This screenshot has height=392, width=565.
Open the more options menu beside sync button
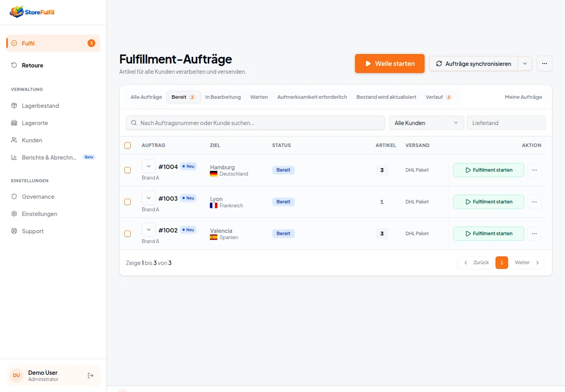tap(545, 64)
